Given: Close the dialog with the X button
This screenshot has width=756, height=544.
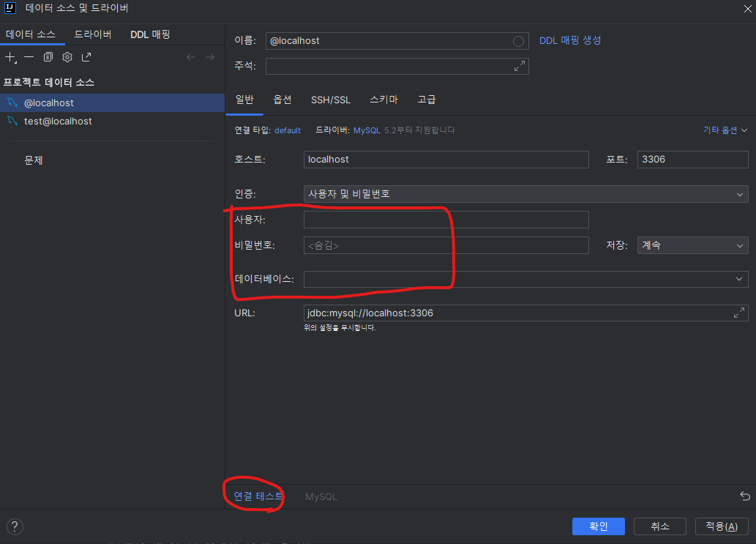Looking at the screenshot, I should [x=747, y=9].
